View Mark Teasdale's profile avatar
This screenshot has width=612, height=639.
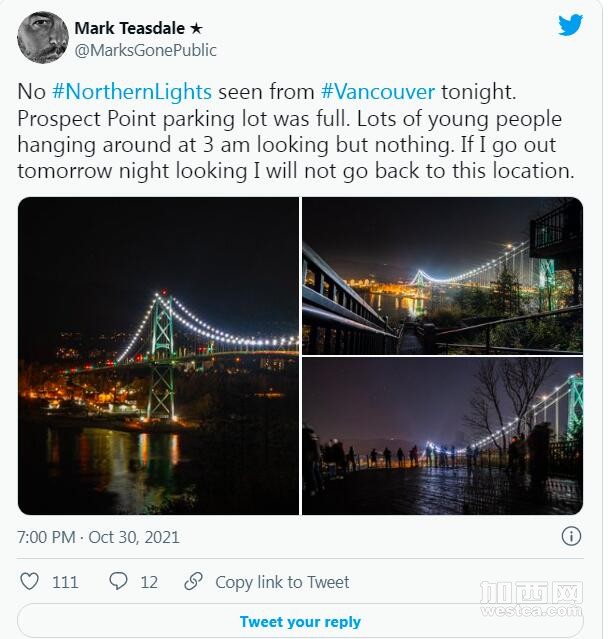[x=43, y=37]
